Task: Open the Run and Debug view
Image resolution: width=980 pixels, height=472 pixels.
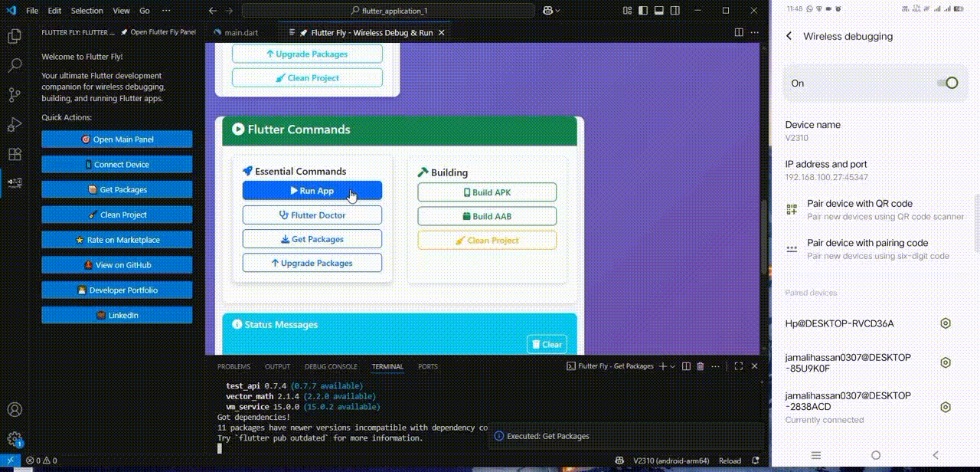Action: [x=14, y=124]
